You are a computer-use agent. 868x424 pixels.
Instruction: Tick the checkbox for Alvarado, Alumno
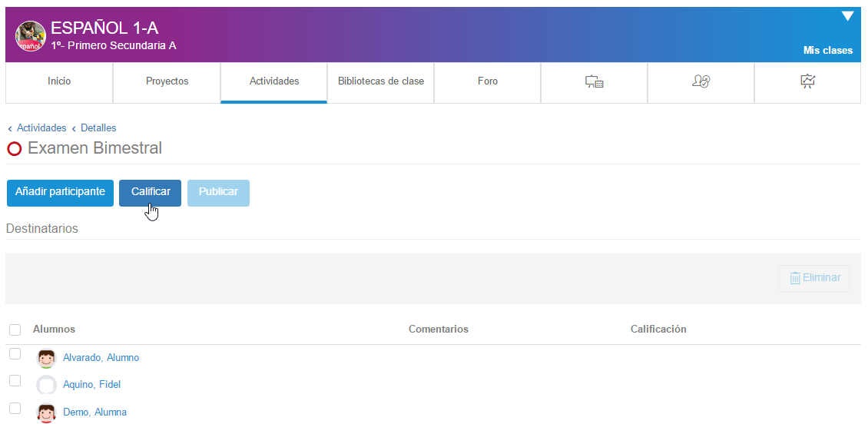tap(15, 354)
